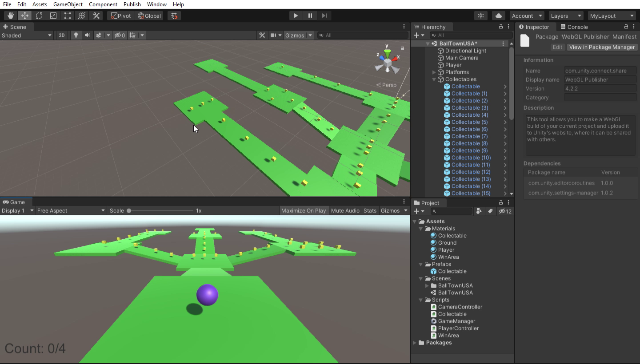640x364 pixels.
Task: Enable Maximize On Play in Game view
Action: (304, 210)
